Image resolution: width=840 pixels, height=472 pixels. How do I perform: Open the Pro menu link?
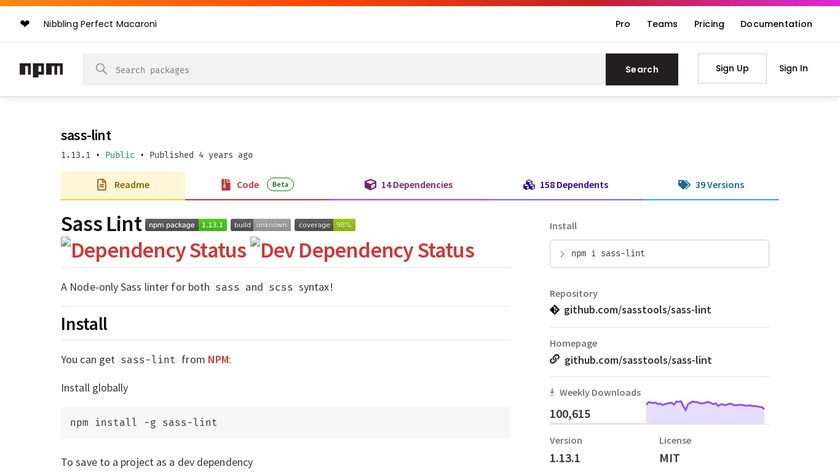(622, 24)
